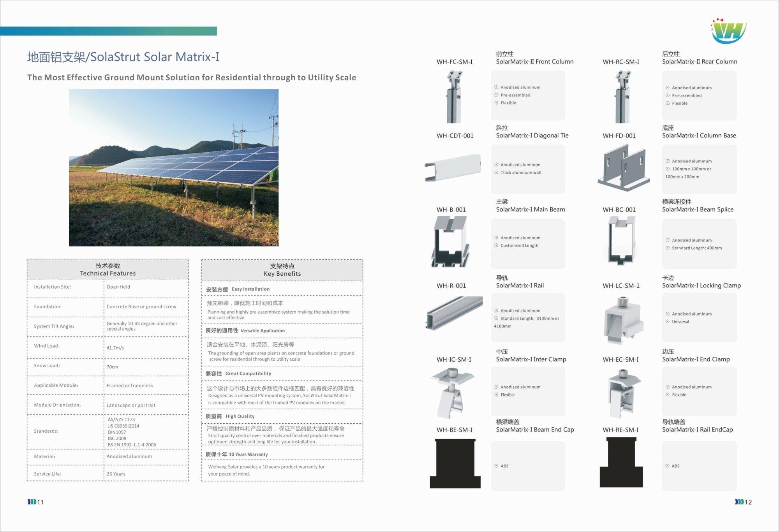Click 'SolarMatrix-I Diagonal Tie' product title
This screenshot has width=779, height=532.
[x=532, y=136]
